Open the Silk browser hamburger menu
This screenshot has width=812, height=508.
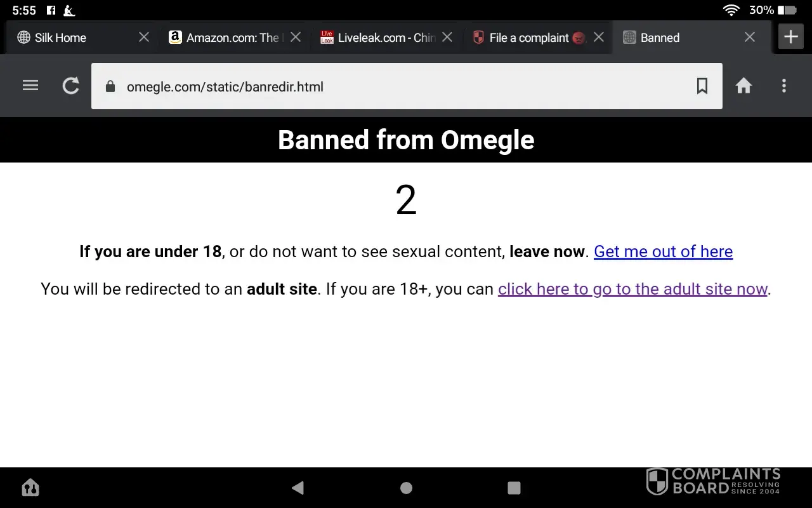click(x=30, y=86)
